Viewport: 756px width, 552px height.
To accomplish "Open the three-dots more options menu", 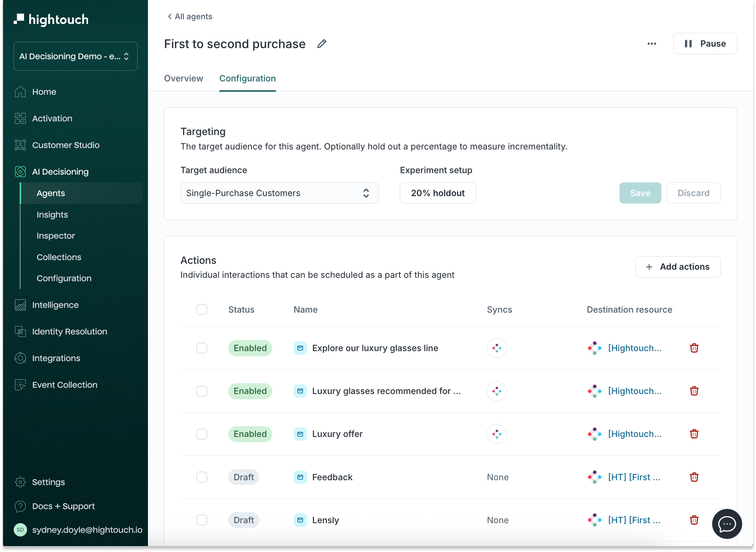I will click(x=652, y=44).
